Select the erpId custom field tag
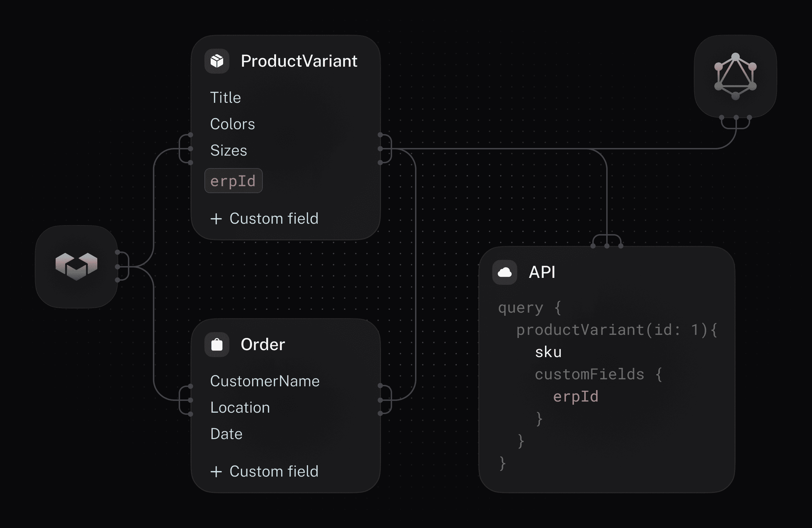 pos(233,181)
